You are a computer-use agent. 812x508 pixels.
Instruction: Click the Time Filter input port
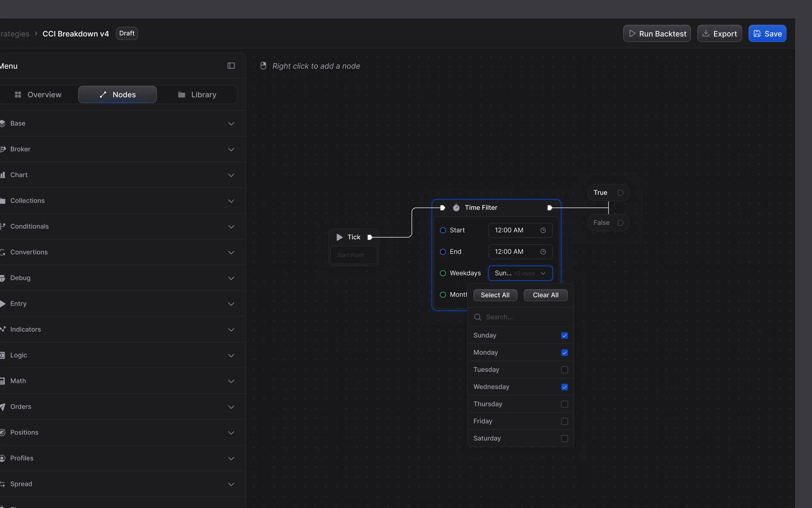click(443, 208)
